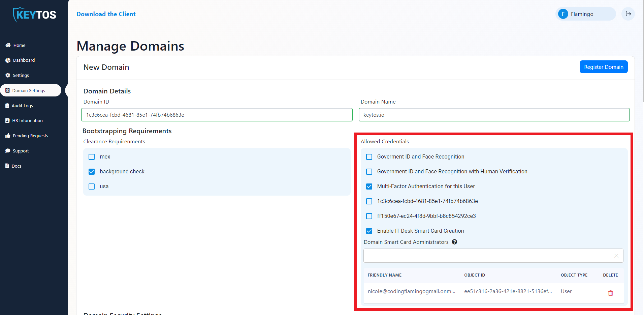
Task: Click the OBJECT TYPE column header
Action: point(574,275)
